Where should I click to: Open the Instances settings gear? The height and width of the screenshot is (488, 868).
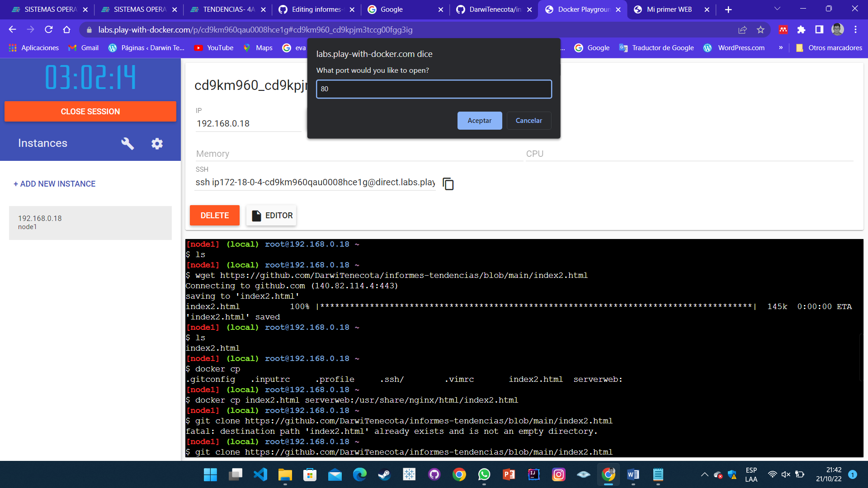[x=157, y=143]
